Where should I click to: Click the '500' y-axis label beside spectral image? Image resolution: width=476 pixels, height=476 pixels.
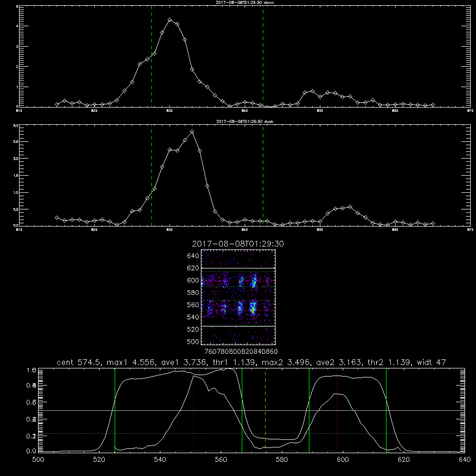[x=193, y=341]
